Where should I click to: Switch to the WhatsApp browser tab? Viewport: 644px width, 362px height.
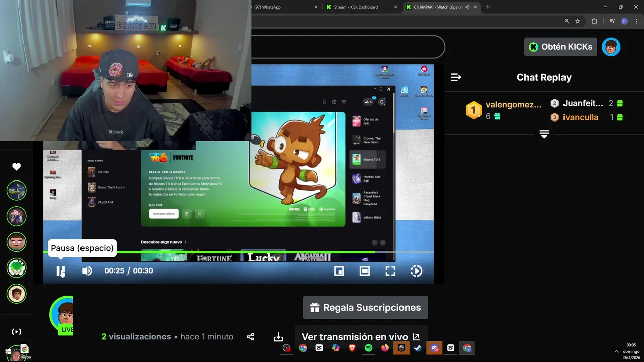pyautogui.click(x=282, y=7)
